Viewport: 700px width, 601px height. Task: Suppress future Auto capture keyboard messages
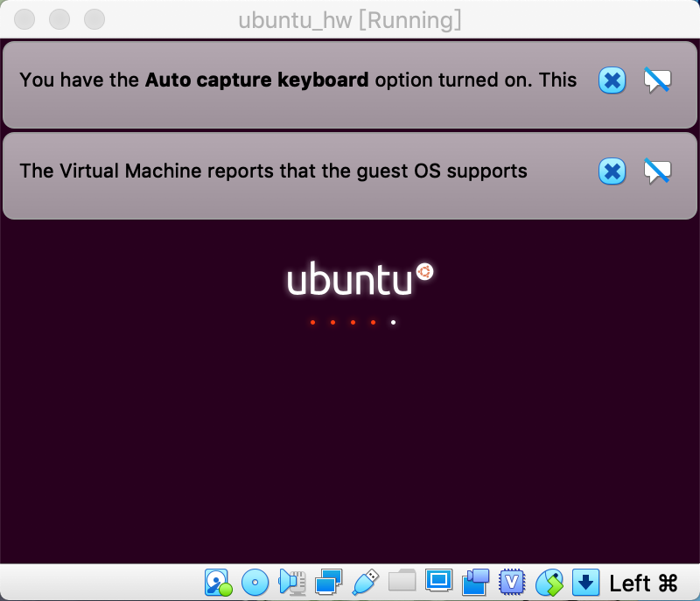pyautogui.click(x=657, y=80)
